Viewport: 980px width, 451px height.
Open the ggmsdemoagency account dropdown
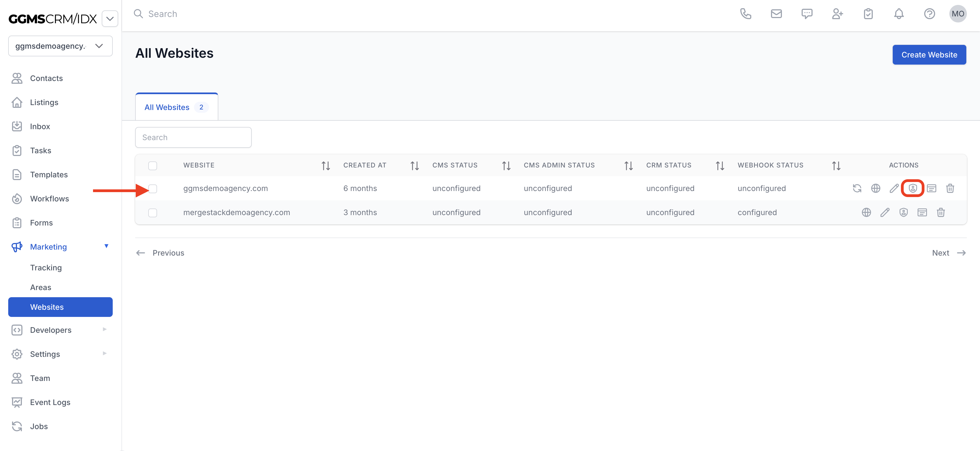[x=60, y=46]
